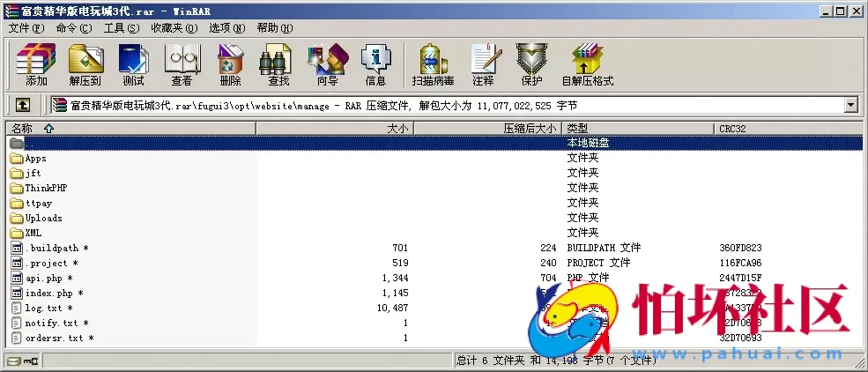
Task: Click the 解压到 (Extract To) toolbar icon
Action: click(85, 64)
